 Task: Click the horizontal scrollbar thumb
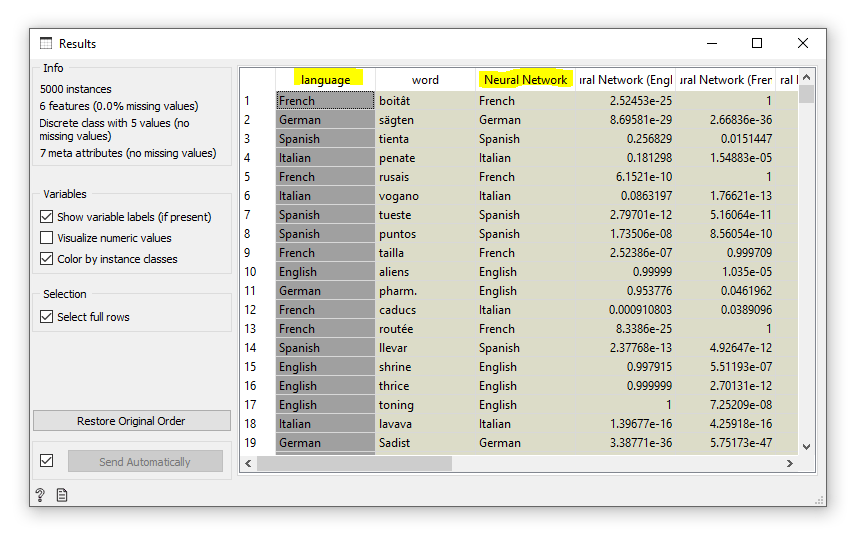point(355,464)
